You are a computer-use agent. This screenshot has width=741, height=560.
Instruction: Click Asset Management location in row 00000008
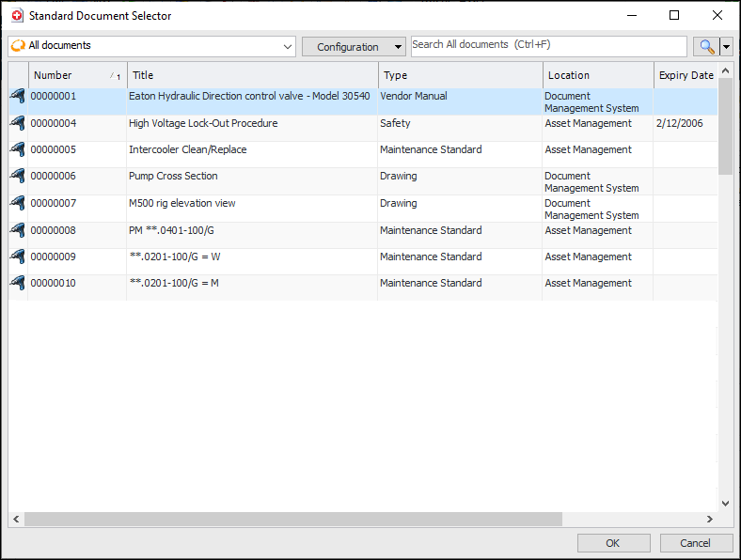point(589,230)
